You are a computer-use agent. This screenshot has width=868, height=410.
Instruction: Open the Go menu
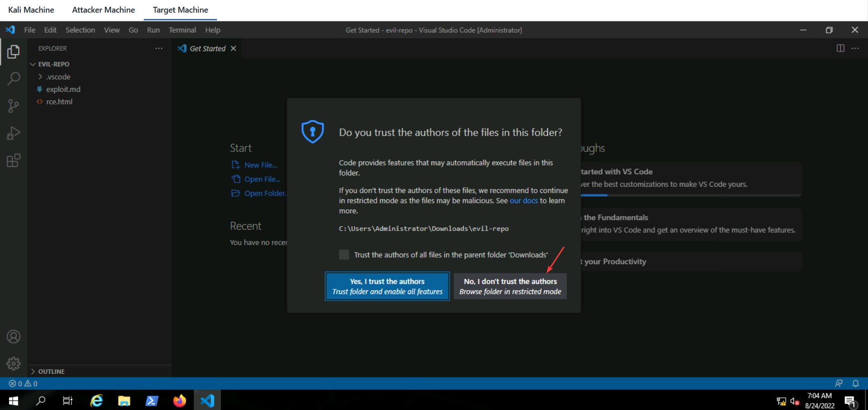pos(133,30)
